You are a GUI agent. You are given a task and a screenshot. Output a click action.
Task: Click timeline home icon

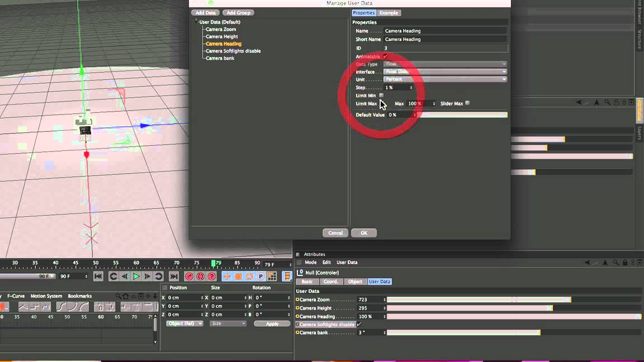point(126,296)
